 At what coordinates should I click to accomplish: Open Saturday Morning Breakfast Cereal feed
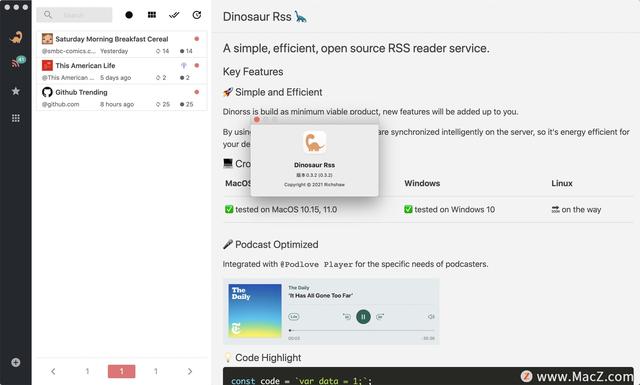[122, 44]
